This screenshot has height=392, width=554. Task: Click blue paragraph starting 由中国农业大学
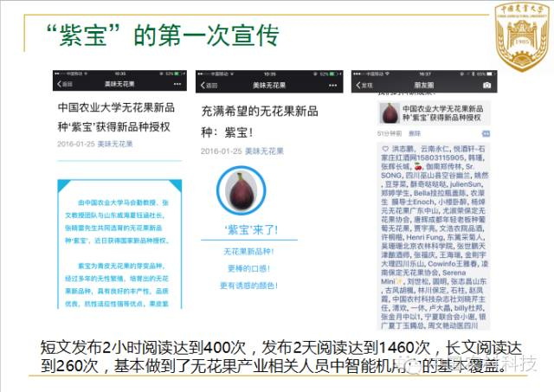click(118, 222)
